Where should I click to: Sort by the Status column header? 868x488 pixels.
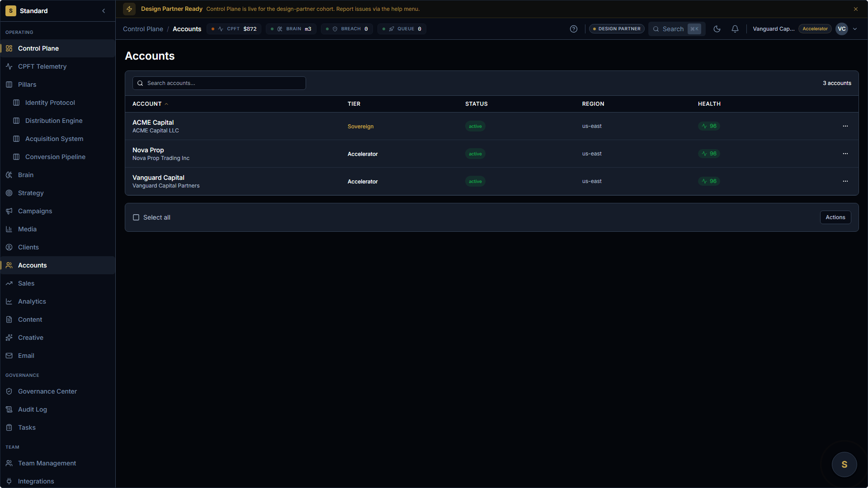476,104
